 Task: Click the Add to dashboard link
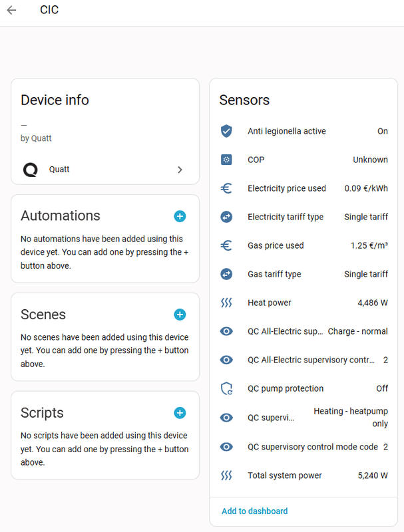point(254,511)
